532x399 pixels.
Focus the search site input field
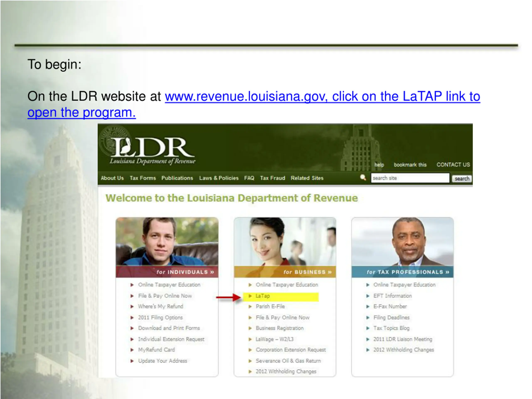pos(410,178)
